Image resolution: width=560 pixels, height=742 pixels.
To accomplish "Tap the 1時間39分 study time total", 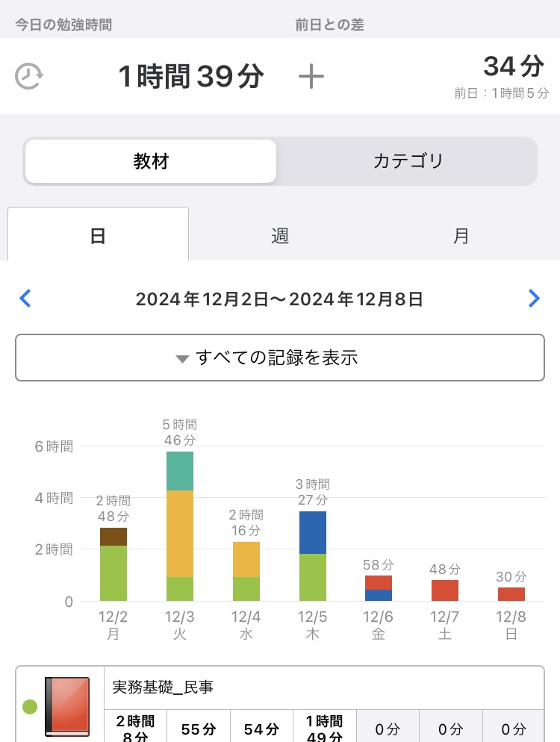I will coord(191,76).
